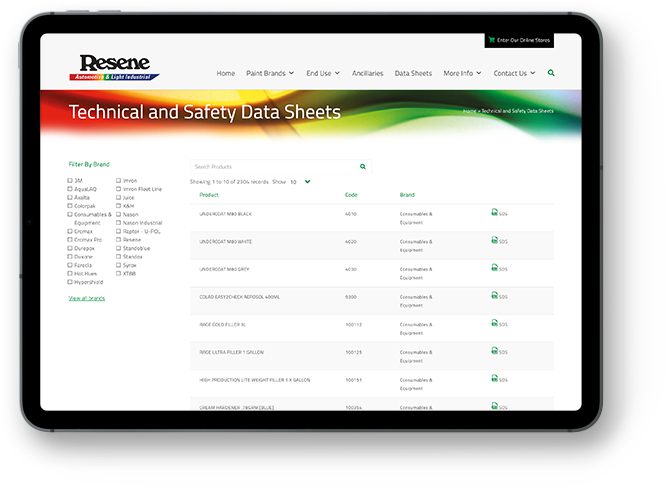Tick the Duxone brand checkbox
Viewport: 666px width, 488px height.
tap(70, 257)
